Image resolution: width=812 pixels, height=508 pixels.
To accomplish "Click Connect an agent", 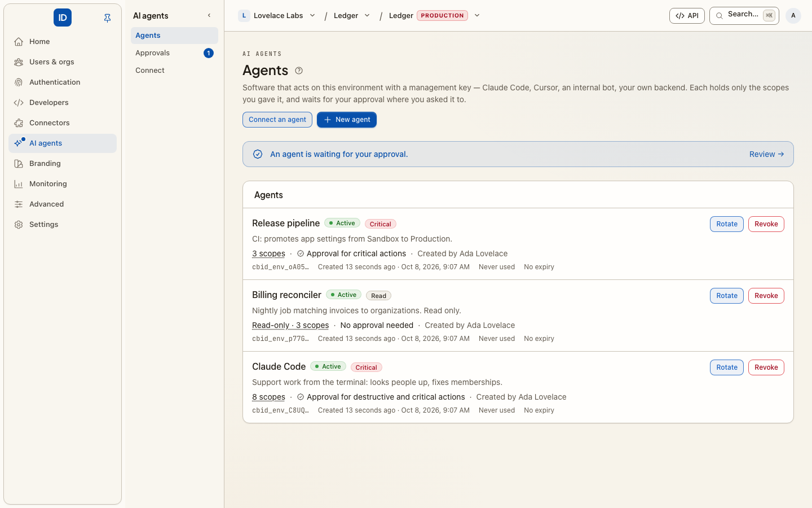I will click(x=277, y=120).
